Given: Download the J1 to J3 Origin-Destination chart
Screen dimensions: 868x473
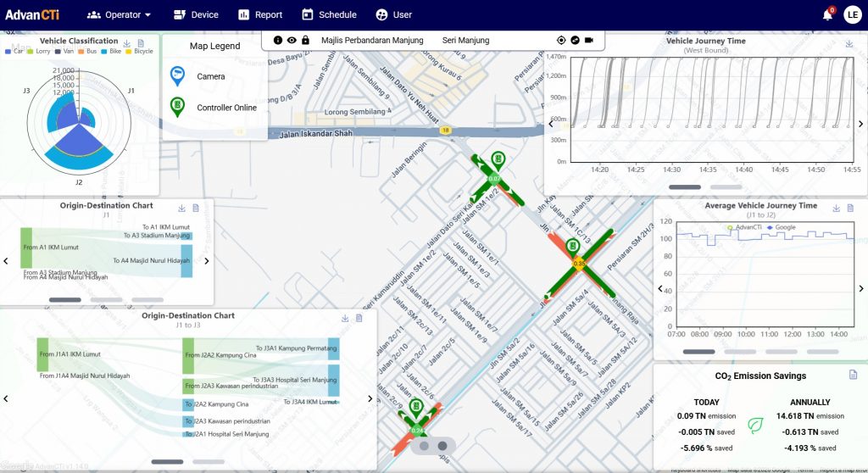Looking at the screenshot, I should (x=345, y=318).
